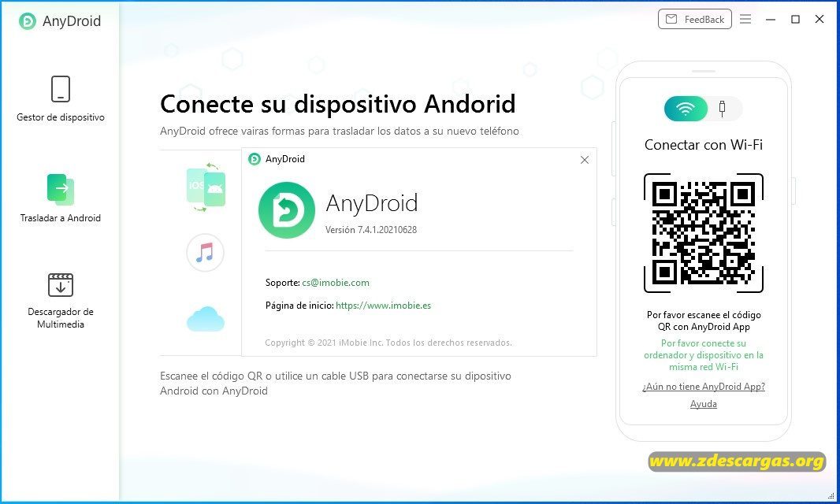Close the AnyDroid about dialog

(585, 160)
